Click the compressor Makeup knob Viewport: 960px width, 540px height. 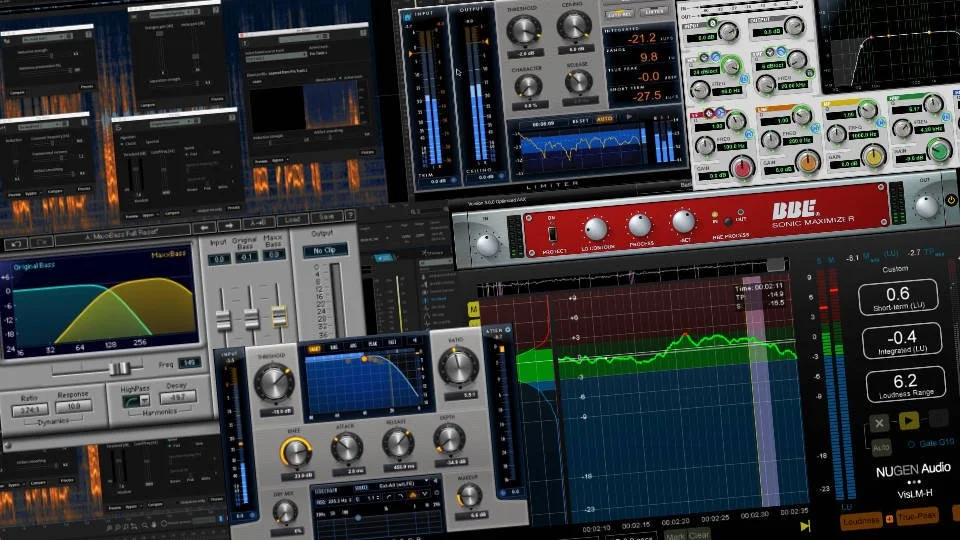tap(468, 495)
